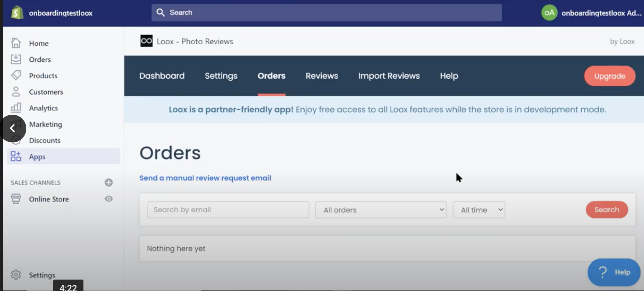Open Settings via the gear icon
The width and height of the screenshot is (644, 291).
(16, 275)
